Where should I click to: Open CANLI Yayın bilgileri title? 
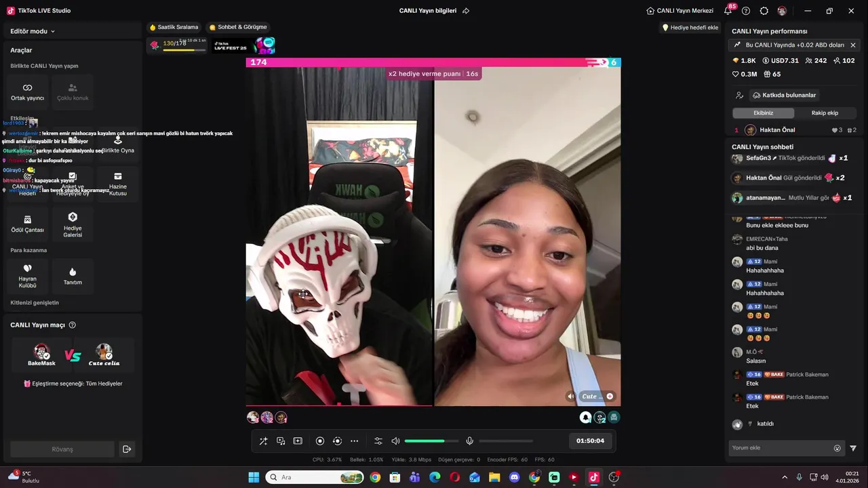[x=428, y=11]
